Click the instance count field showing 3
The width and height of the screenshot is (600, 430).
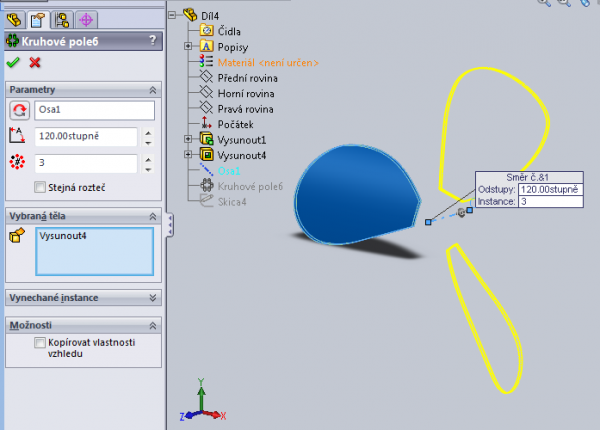[85, 162]
